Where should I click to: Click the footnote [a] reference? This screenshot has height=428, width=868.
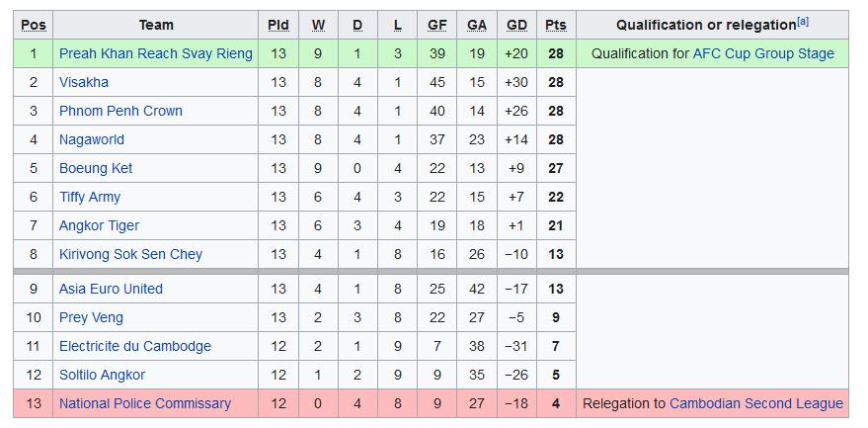tap(803, 22)
